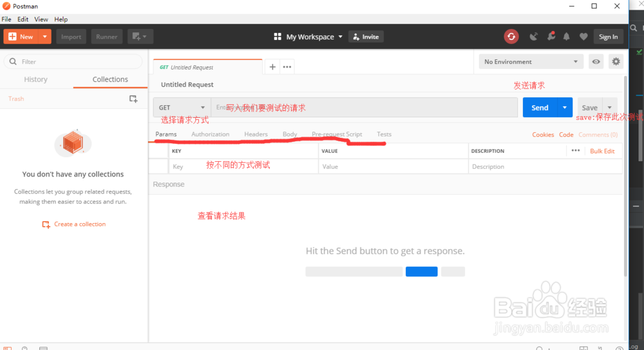Select the Authorization tab
The image size is (644, 350).
(211, 134)
